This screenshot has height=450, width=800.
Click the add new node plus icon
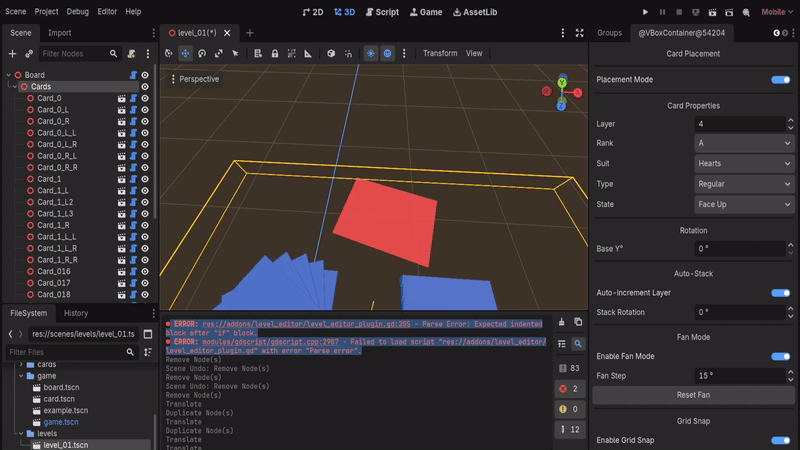click(x=12, y=53)
